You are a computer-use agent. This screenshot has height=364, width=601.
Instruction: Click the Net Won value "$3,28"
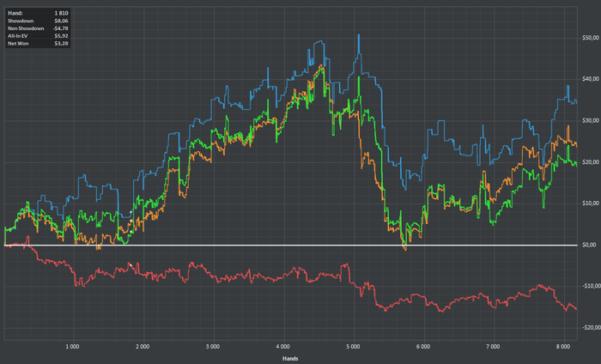(x=61, y=44)
